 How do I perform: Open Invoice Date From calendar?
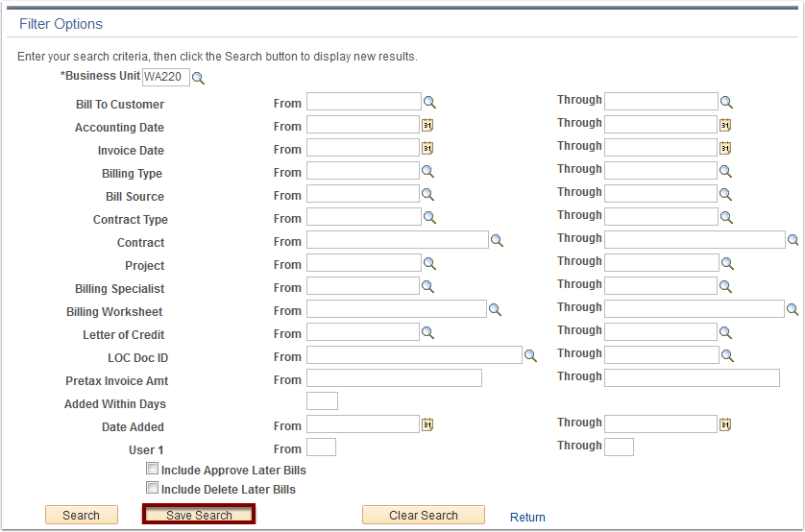(x=427, y=148)
